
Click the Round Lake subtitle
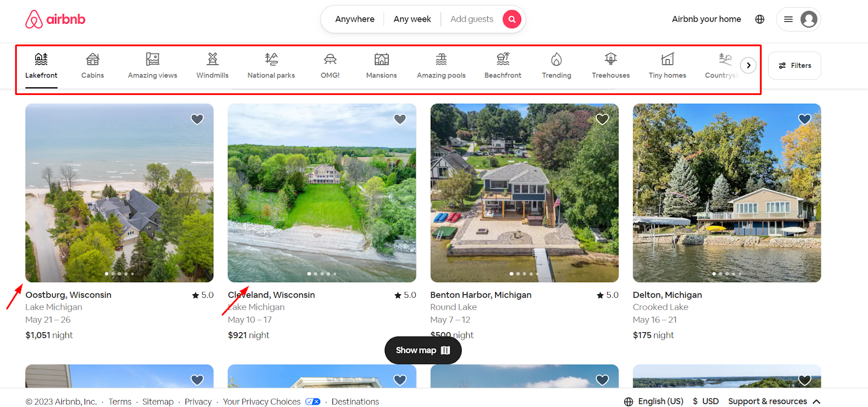(x=454, y=307)
